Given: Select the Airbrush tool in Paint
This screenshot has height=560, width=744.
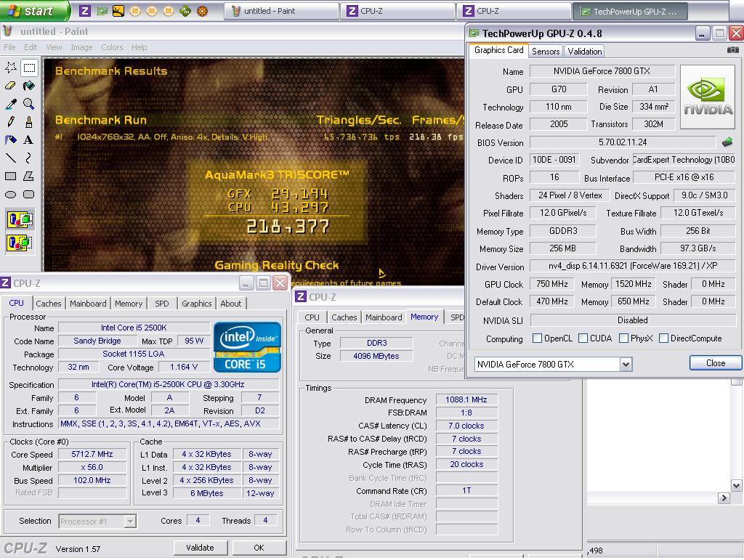Looking at the screenshot, I should [x=10, y=139].
